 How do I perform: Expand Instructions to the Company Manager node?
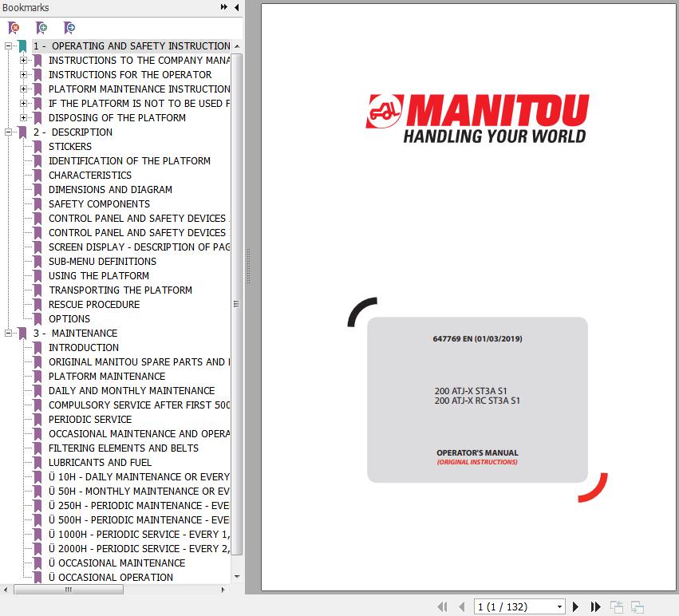point(23,60)
